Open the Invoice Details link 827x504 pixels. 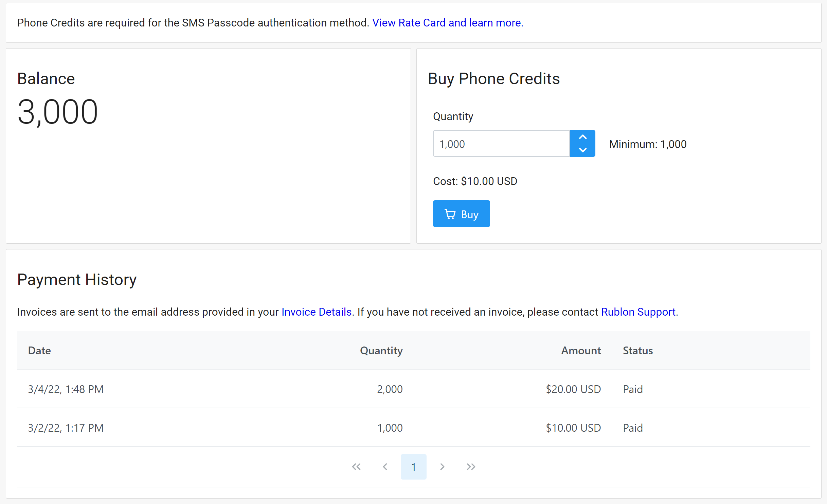[x=316, y=312]
